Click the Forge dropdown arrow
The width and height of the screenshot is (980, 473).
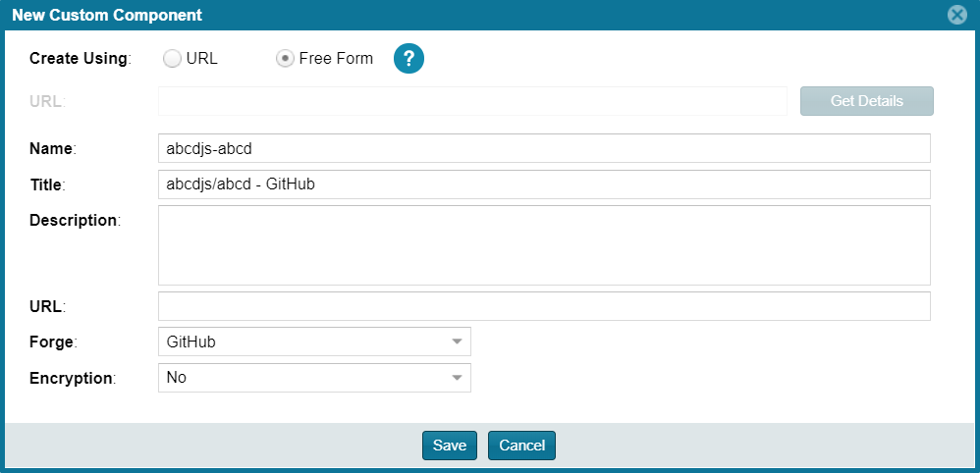(457, 342)
